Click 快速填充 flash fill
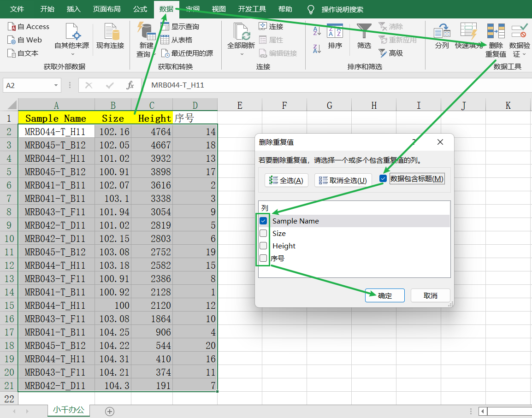Screen dimensions: 532x418 (x=468, y=37)
